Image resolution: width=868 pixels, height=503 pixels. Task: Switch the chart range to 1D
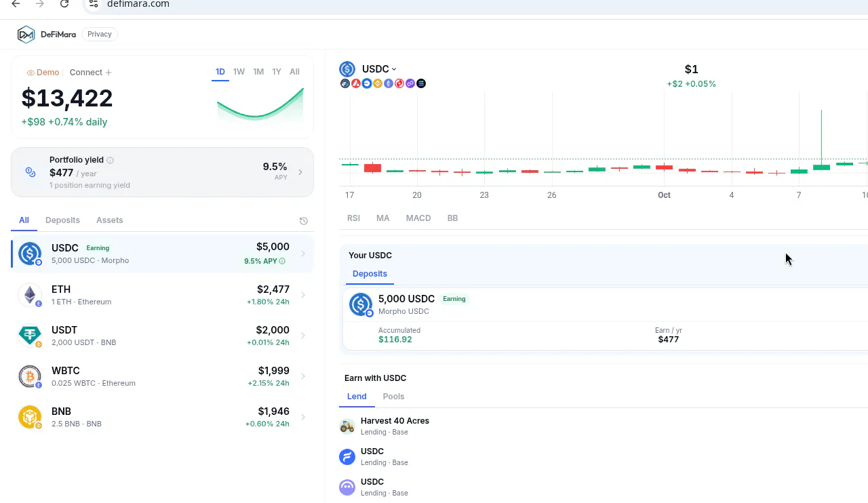[x=220, y=72]
